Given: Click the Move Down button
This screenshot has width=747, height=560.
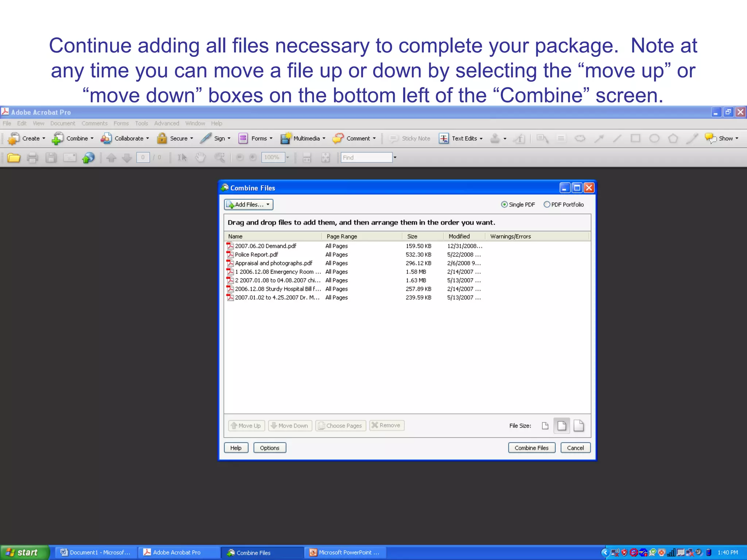Looking at the screenshot, I should click(x=290, y=425).
